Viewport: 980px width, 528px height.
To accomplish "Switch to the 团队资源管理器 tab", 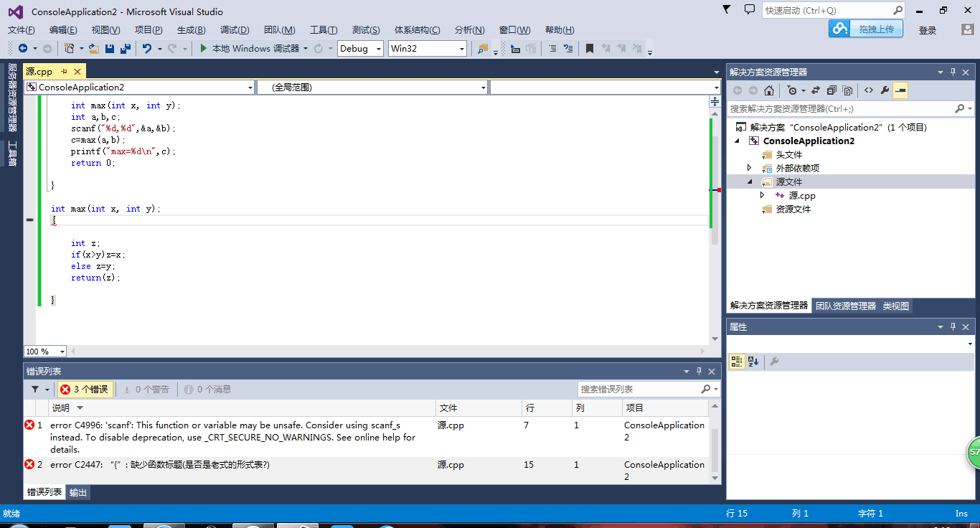I will coord(846,306).
